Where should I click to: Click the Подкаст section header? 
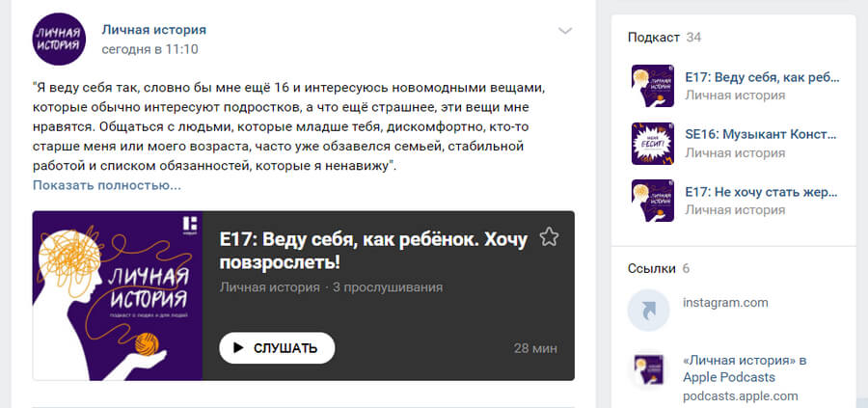pos(654,38)
